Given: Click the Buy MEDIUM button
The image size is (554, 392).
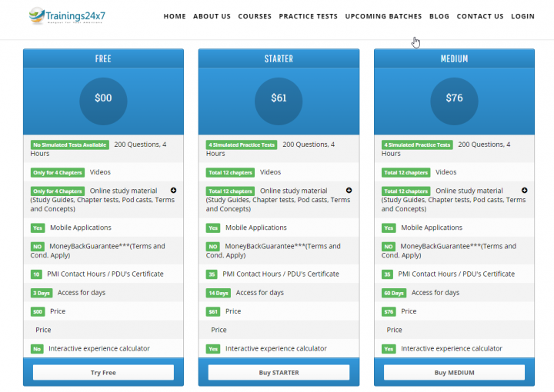Looking at the screenshot, I should tap(455, 373).
